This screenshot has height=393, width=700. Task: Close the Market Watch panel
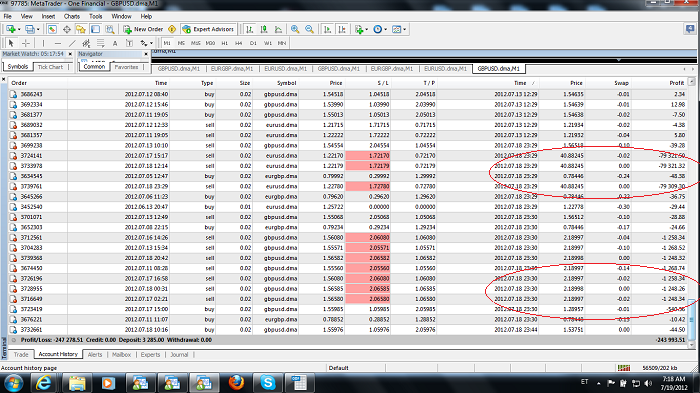pos(70,54)
